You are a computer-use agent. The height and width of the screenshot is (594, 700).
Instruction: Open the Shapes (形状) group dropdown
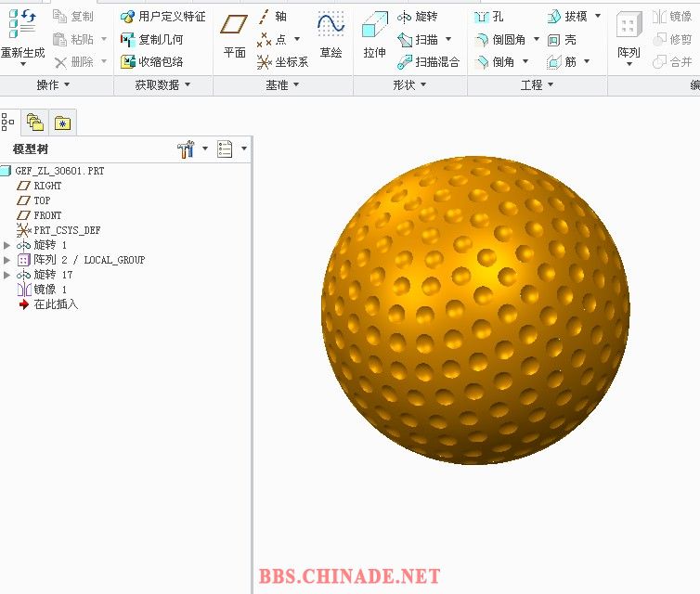[x=409, y=84]
